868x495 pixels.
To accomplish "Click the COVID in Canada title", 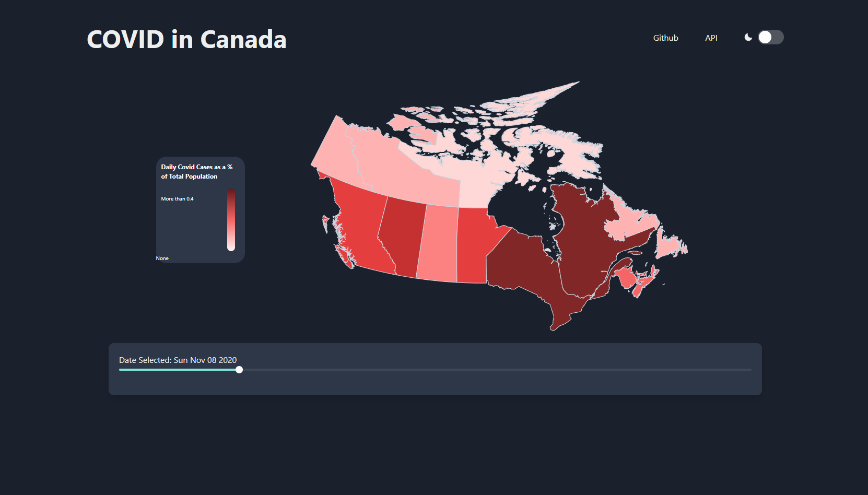I will (186, 39).
